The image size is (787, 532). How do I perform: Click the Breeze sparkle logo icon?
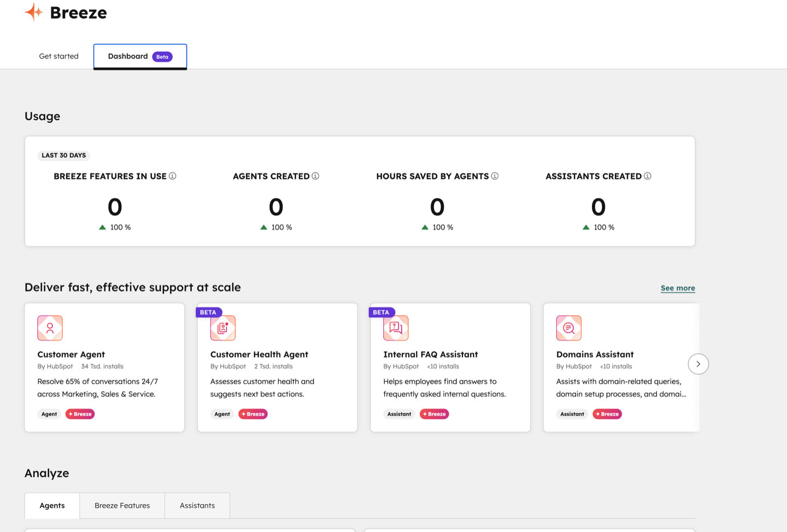pyautogui.click(x=33, y=12)
